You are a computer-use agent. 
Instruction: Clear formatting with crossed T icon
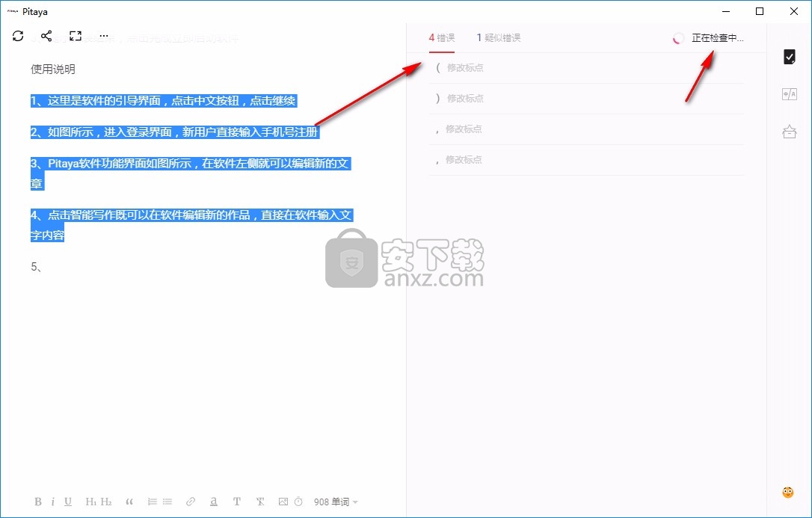point(260,502)
